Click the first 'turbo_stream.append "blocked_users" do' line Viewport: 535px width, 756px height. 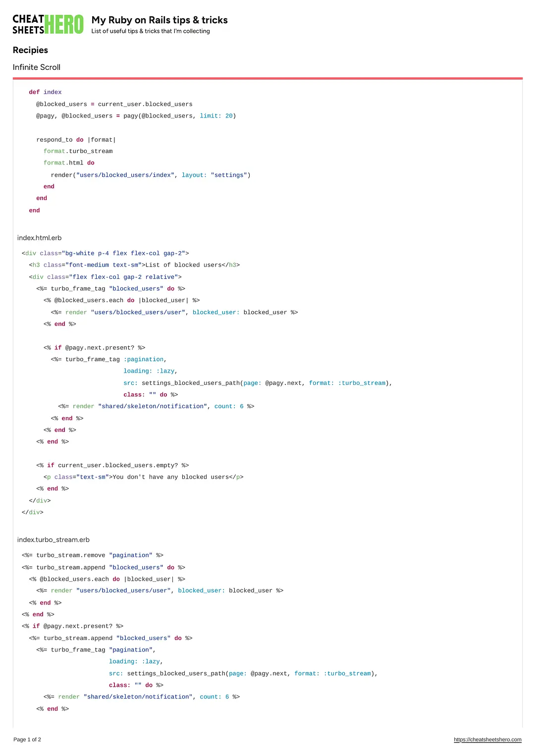[104, 567]
